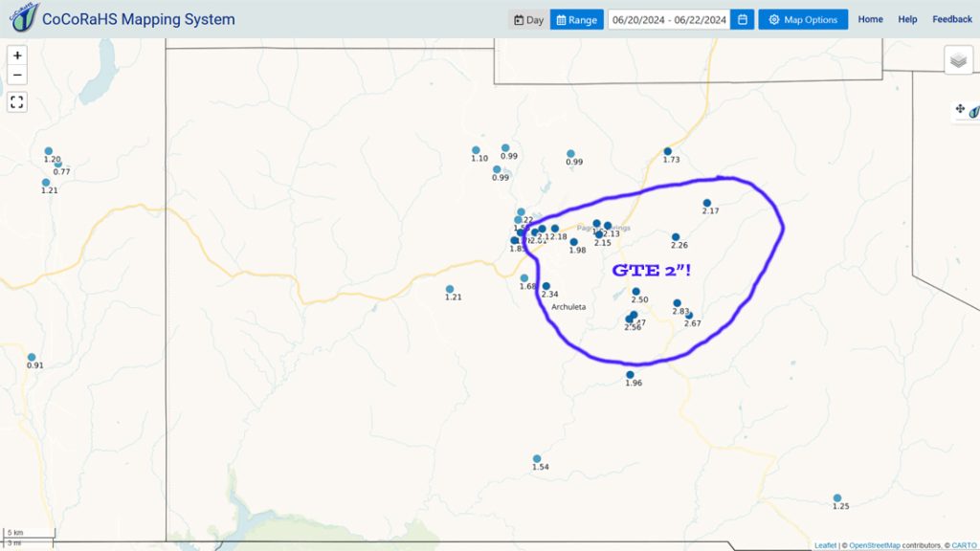Screen dimensions: 980x551
Task: Select the station dot reading 0.91
Action: pyautogui.click(x=32, y=358)
